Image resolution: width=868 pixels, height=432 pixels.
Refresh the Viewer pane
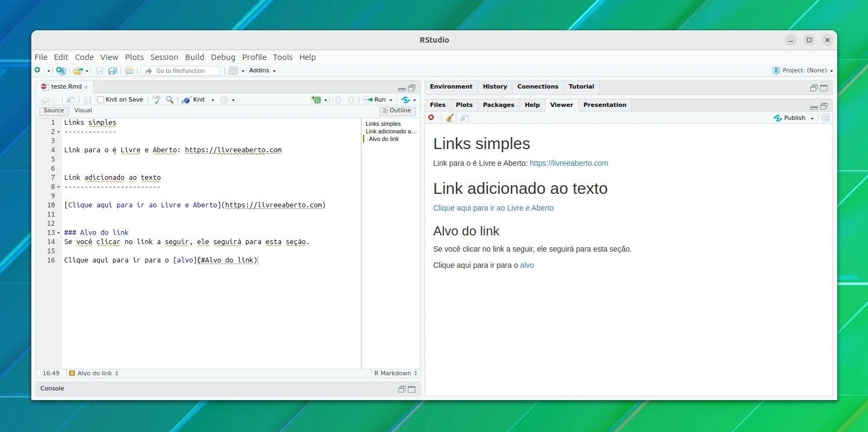(825, 118)
